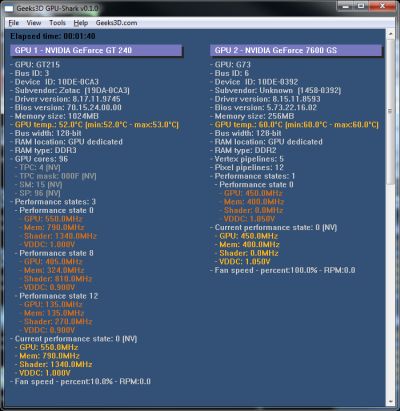Viewport: 400px width, 411px height.
Task: Click Performance state 8 heading
Action: click(54, 253)
